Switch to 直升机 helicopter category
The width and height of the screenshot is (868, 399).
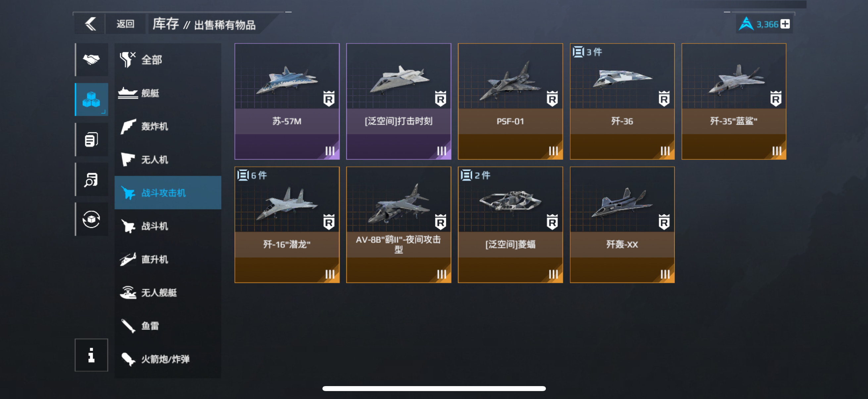(x=168, y=259)
